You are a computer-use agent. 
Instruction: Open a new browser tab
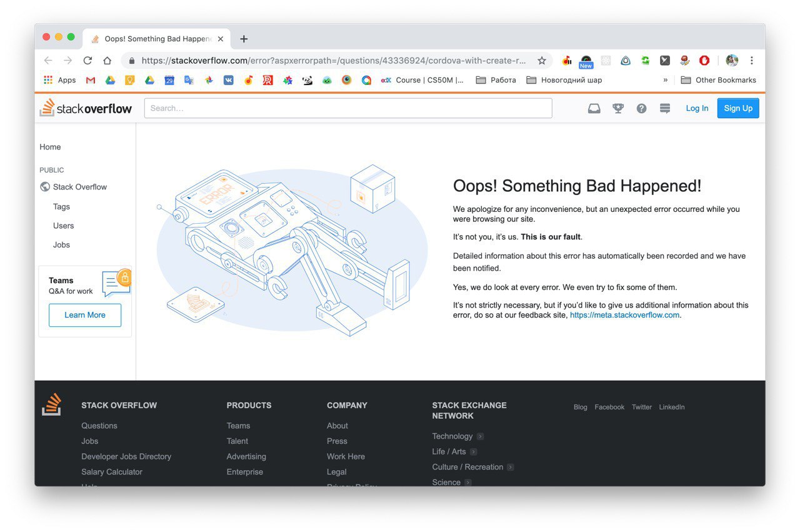[x=244, y=39]
